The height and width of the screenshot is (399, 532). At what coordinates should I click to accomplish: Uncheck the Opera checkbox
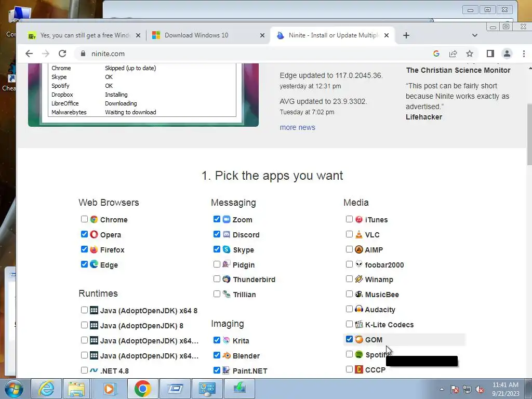coord(85,234)
